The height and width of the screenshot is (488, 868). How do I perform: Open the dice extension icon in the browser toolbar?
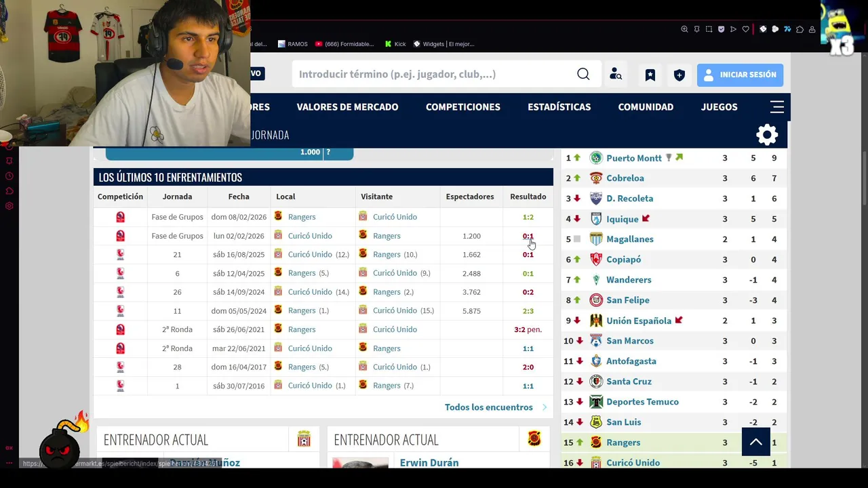(x=763, y=29)
